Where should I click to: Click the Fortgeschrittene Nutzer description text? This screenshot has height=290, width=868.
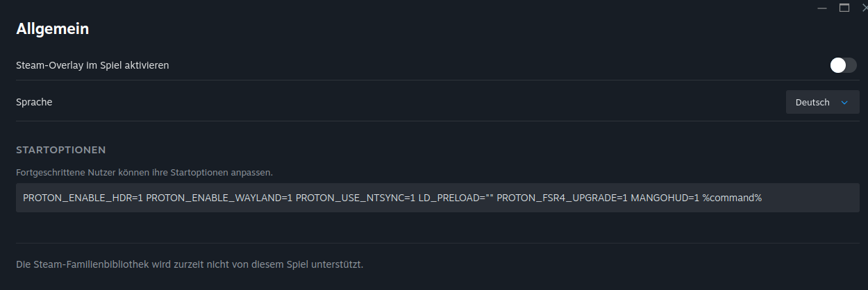click(144, 171)
